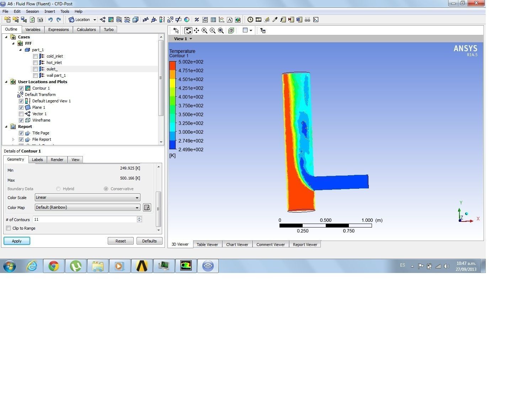
Task: Select the Probe eyedropper tool
Action: [x=275, y=20]
